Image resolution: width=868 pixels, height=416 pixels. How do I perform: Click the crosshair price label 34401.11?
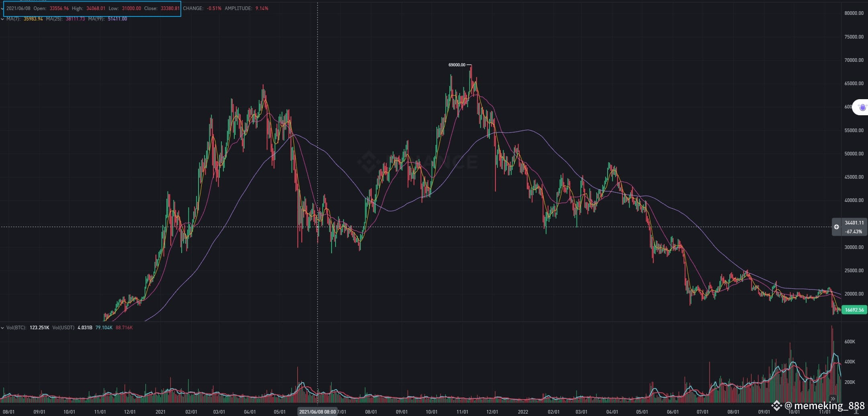point(854,223)
